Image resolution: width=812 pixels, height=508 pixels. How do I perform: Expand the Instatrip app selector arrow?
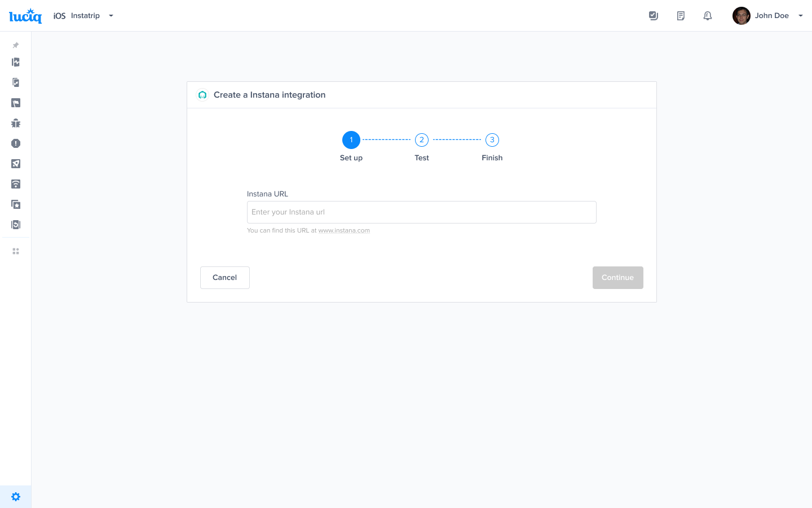tap(111, 16)
